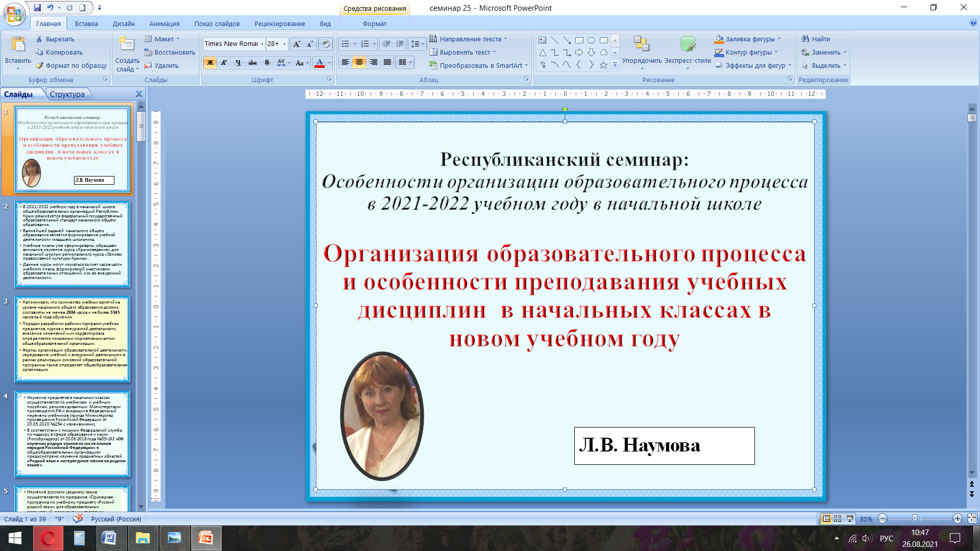Open the Формат drawing tools tab
The height and width of the screenshot is (551, 980).
[x=375, y=23]
